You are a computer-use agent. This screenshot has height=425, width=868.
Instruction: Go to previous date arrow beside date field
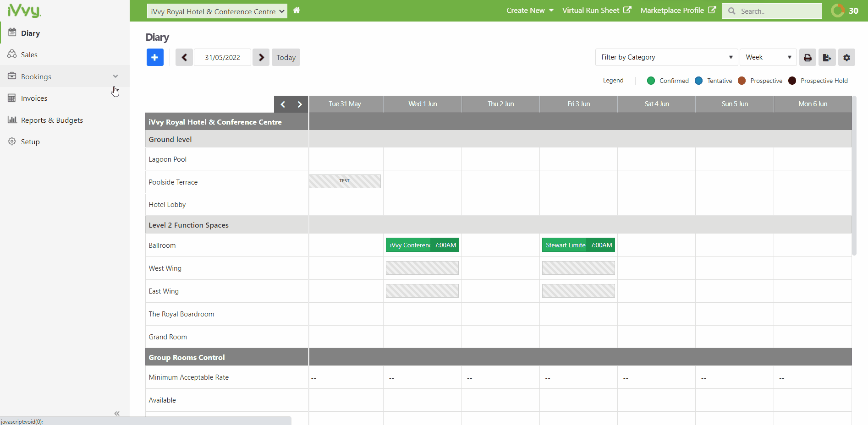[x=184, y=57]
